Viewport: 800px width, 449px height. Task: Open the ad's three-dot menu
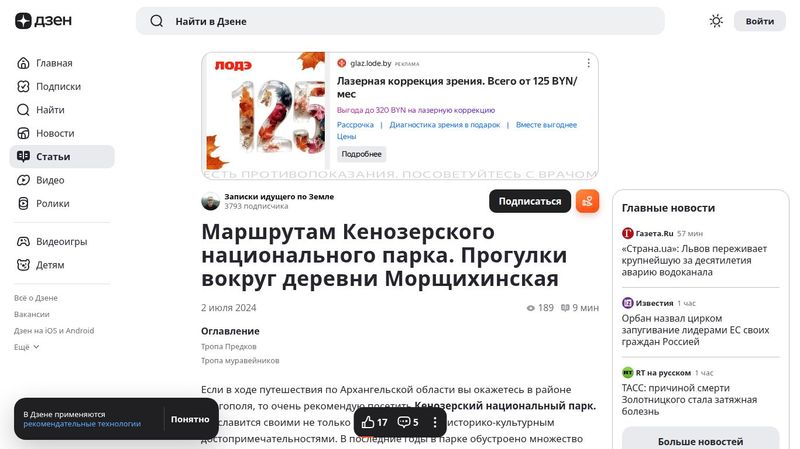click(589, 63)
